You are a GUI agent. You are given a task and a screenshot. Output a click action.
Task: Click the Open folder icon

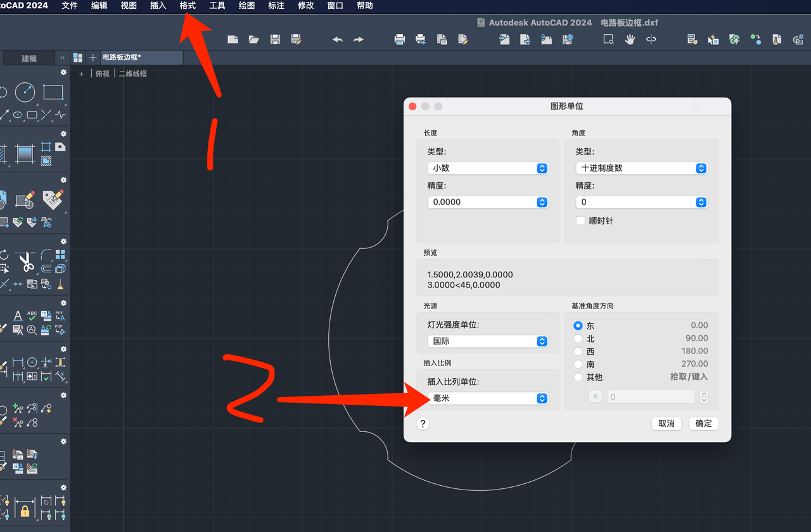point(254,39)
